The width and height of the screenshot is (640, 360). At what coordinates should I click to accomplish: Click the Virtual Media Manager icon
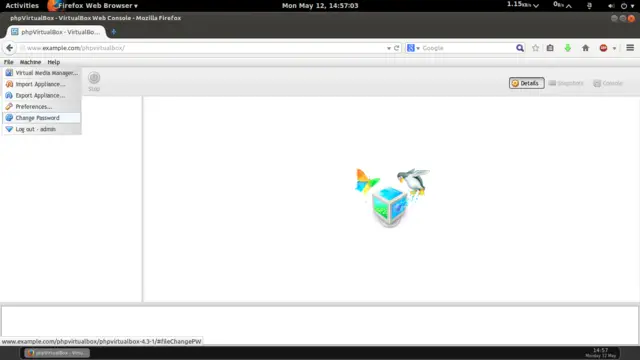[9, 73]
